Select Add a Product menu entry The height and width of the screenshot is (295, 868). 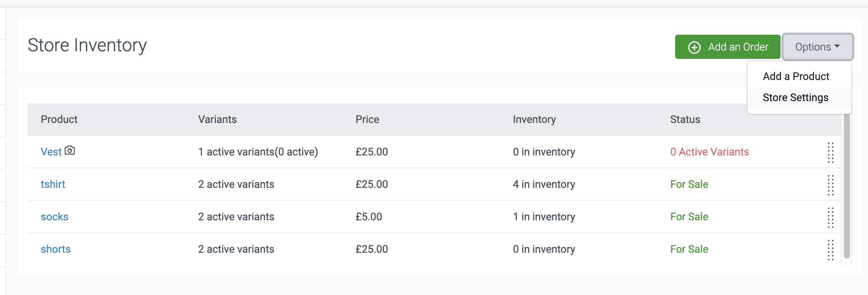click(796, 76)
